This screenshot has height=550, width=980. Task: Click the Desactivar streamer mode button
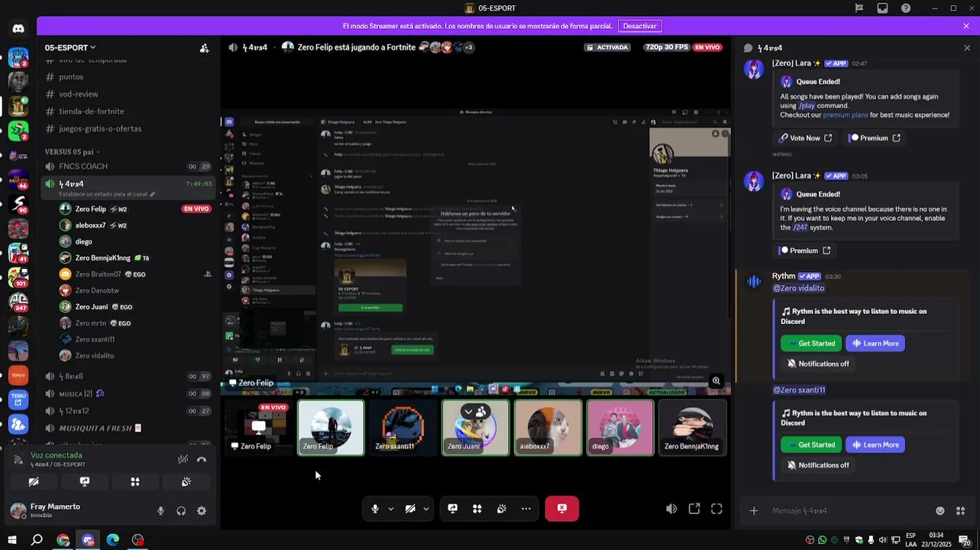point(639,26)
